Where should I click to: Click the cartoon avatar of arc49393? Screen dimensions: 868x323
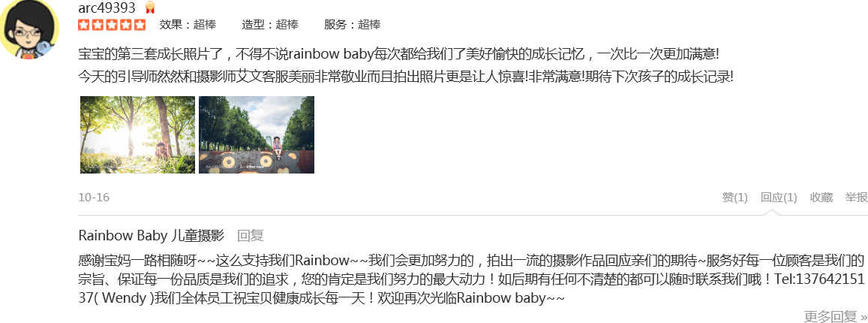29,29
